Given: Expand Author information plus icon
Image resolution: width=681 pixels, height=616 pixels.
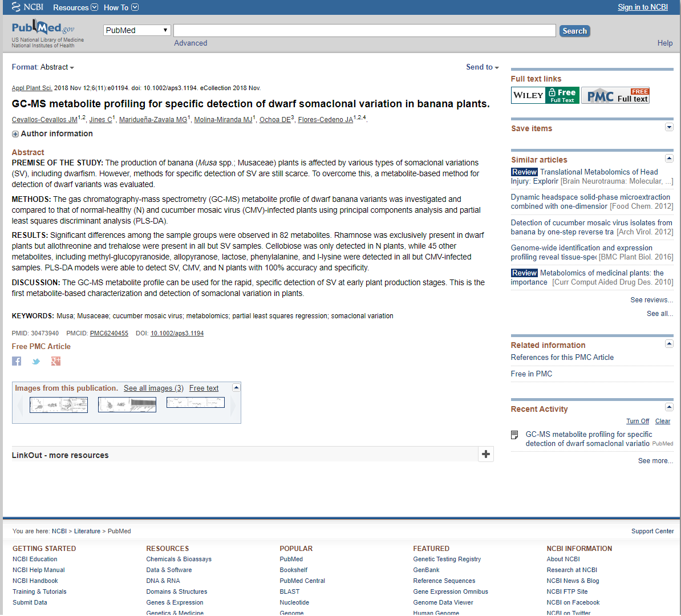Looking at the screenshot, I should (15, 134).
